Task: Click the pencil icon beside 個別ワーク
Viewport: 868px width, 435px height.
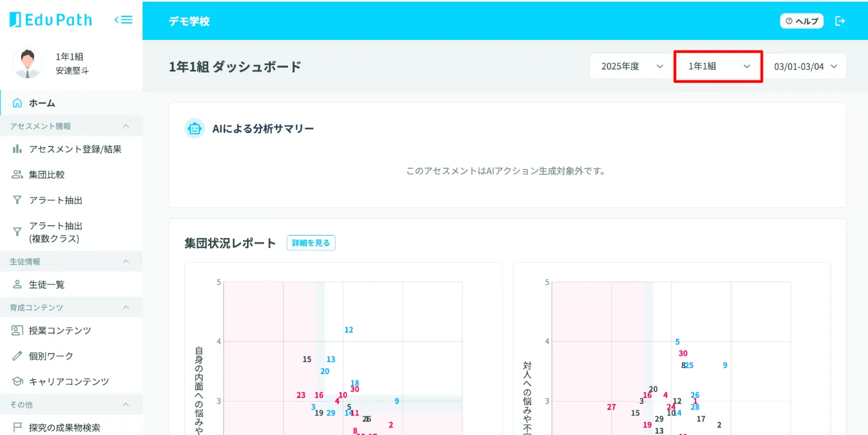Action: point(17,356)
